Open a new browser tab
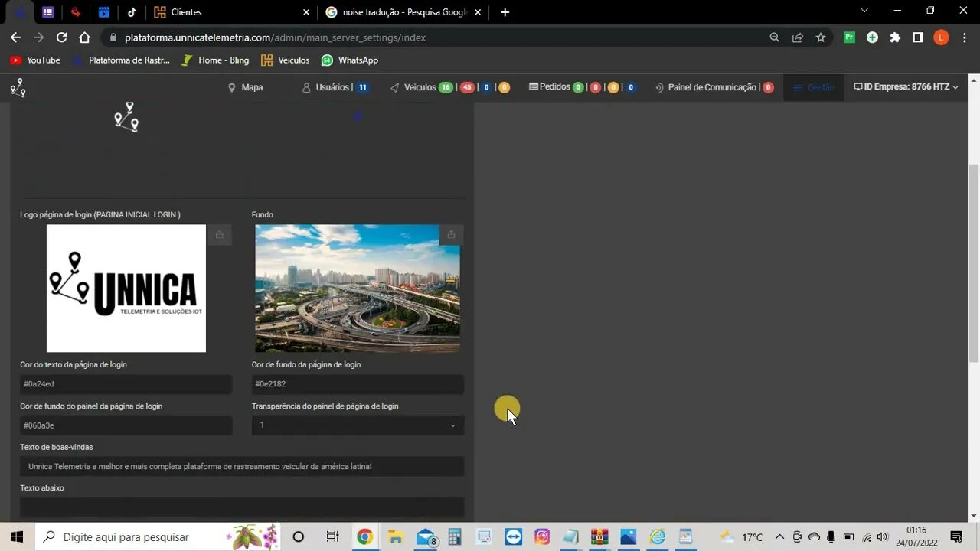The height and width of the screenshot is (551, 980). (x=505, y=12)
